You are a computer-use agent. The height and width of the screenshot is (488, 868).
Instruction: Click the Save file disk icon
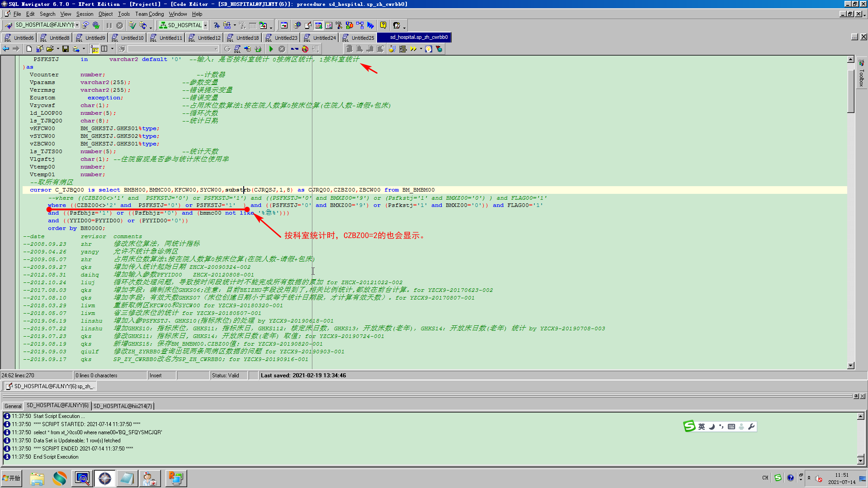pyautogui.click(x=66, y=49)
